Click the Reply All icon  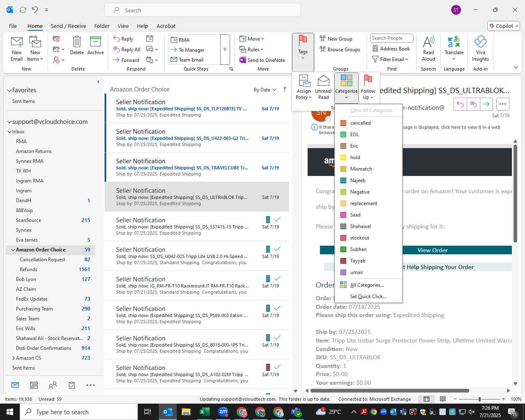(116, 49)
